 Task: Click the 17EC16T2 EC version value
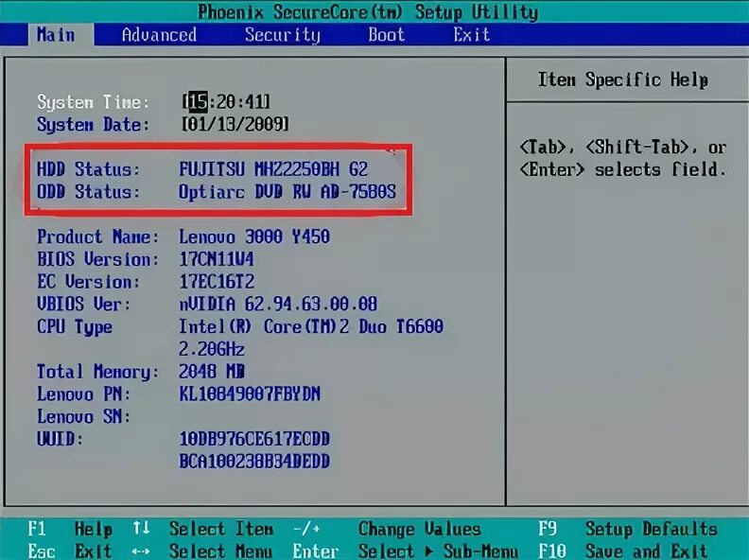click(217, 282)
